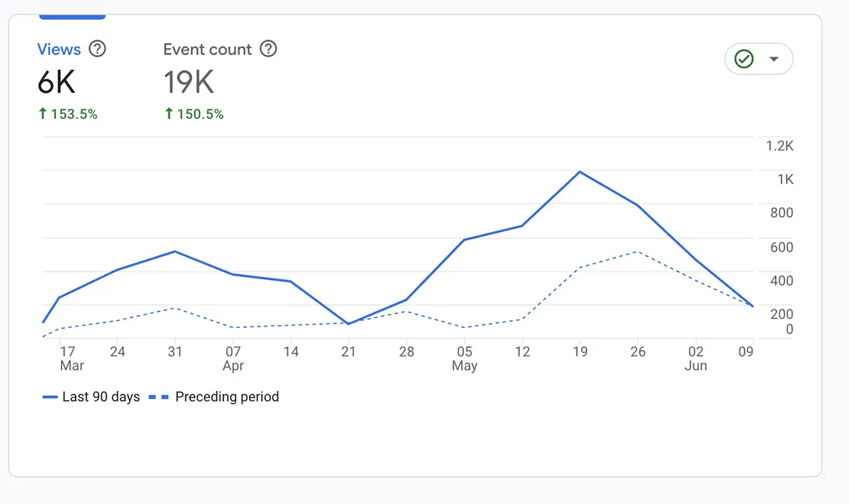Click the help icon beside Event count
This screenshot has height=504, width=849.
tap(268, 49)
